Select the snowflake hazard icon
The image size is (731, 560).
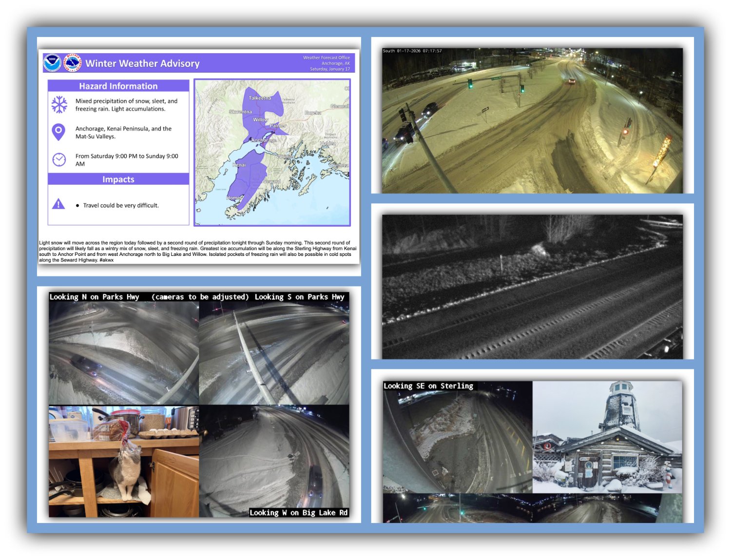59,105
